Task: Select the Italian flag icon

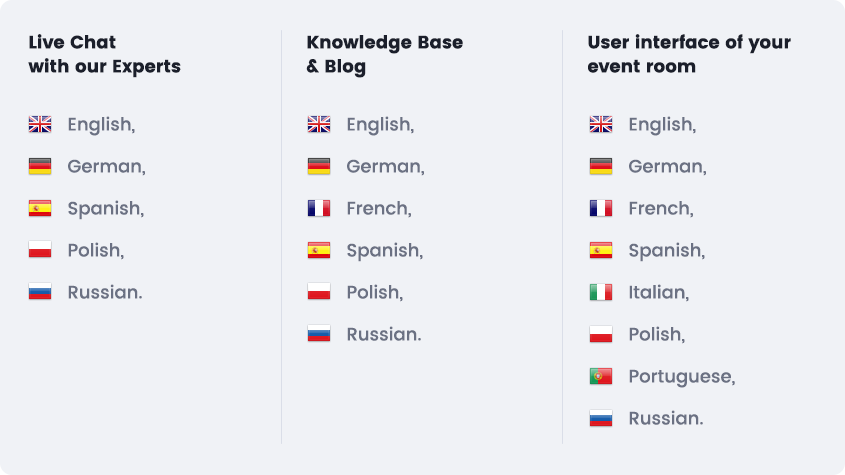Action: point(601,292)
